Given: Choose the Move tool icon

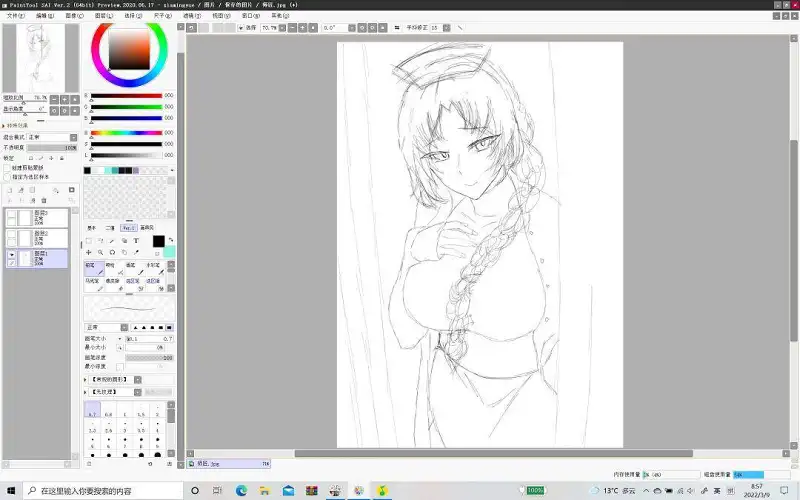Looking at the screenshot, I should pos(89,252).
